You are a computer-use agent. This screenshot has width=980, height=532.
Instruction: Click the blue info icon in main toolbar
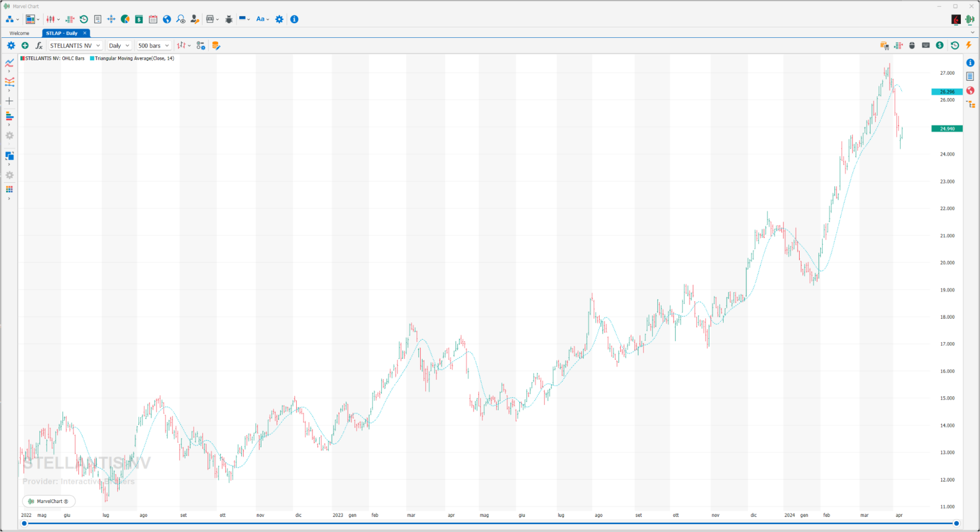click(294, 19)
